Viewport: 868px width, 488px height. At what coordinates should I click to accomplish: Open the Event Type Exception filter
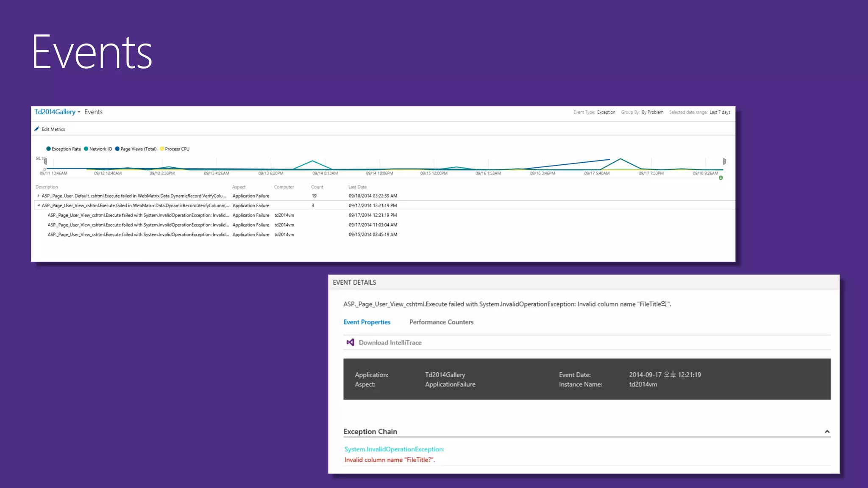tap(606, 112)
